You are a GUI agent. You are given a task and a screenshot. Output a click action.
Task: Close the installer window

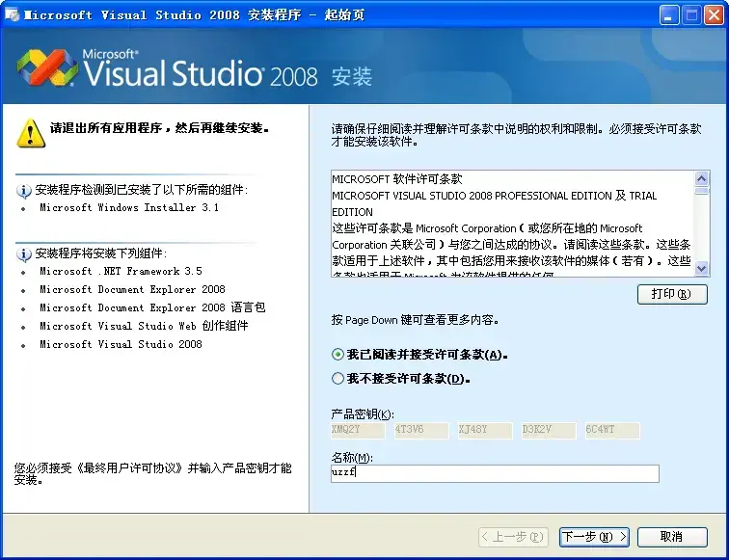pos(714,14)
